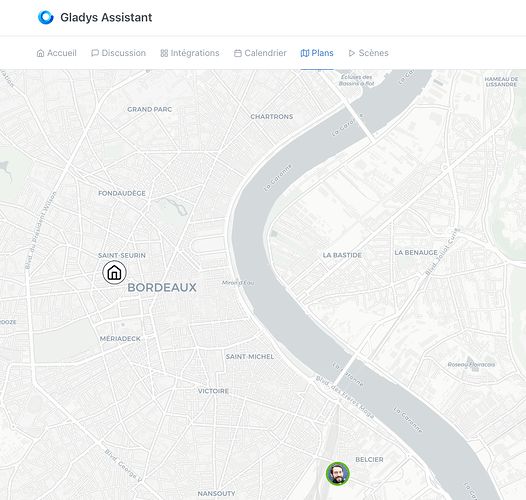Click the CHARTRONS district label

coord(272,116)
